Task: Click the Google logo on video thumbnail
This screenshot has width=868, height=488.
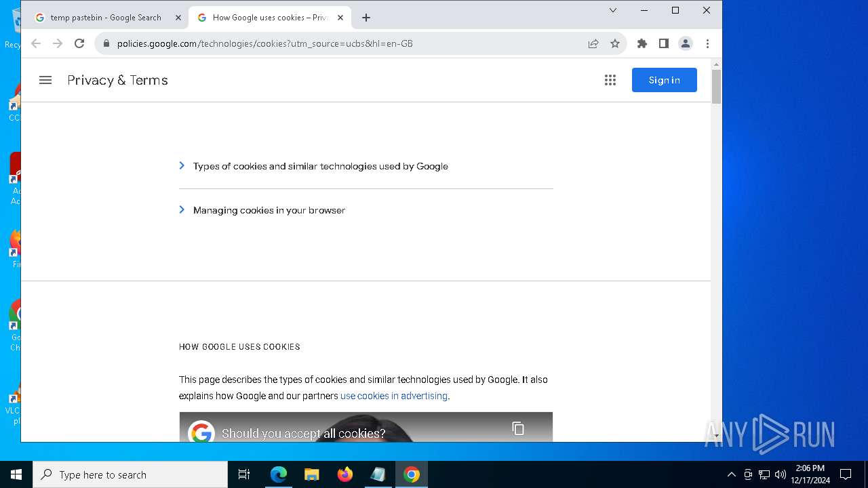Action: pos(201,432)
